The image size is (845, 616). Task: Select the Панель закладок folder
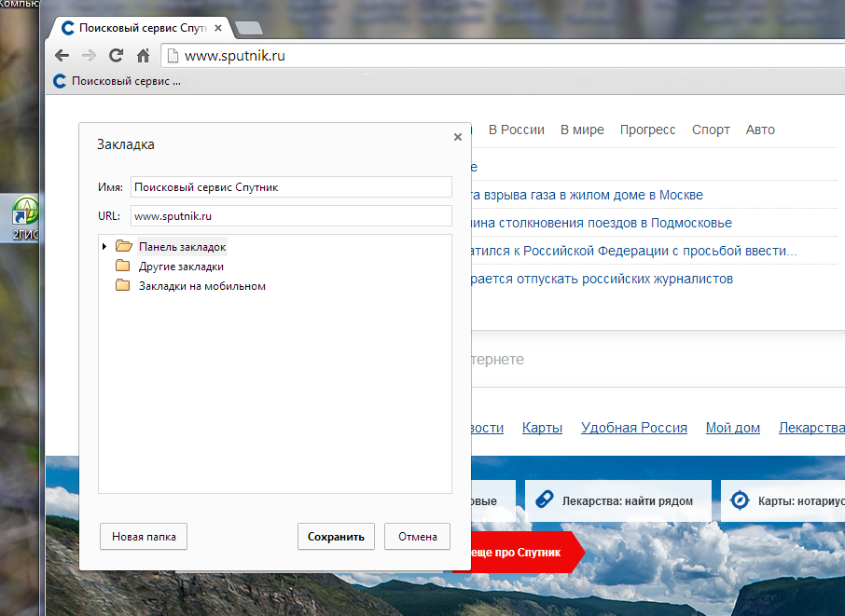click(x=182, y=247)
